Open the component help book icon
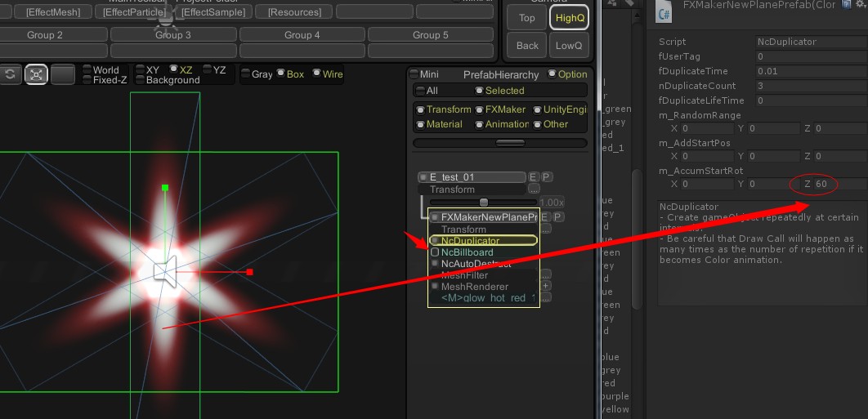Screen dimensions: 868x419 [847, 4]
